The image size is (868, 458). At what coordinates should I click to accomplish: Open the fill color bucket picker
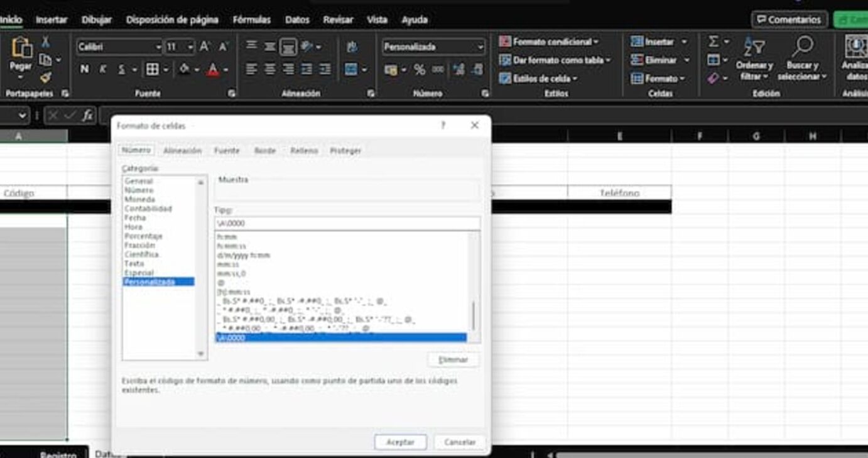(x=184, y=69)
